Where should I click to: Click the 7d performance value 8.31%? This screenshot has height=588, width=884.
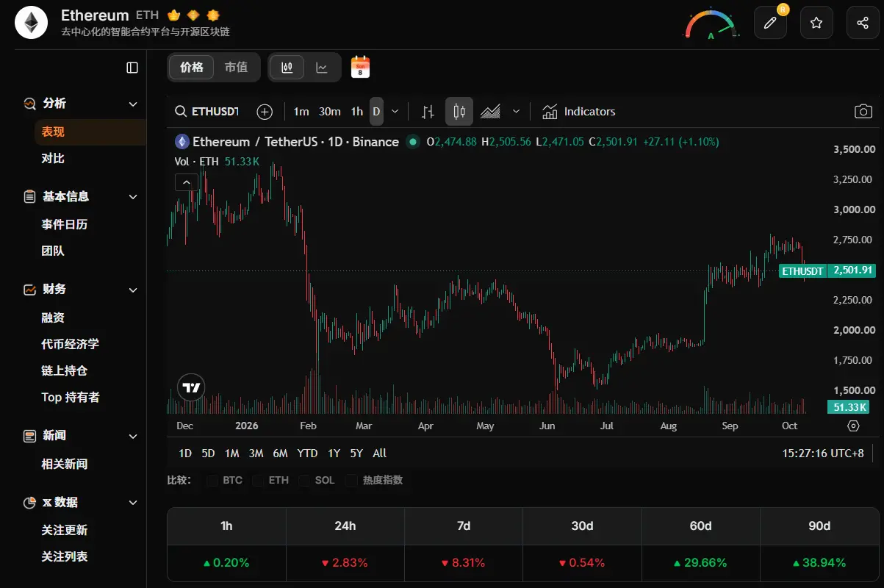tap(463, 563)
